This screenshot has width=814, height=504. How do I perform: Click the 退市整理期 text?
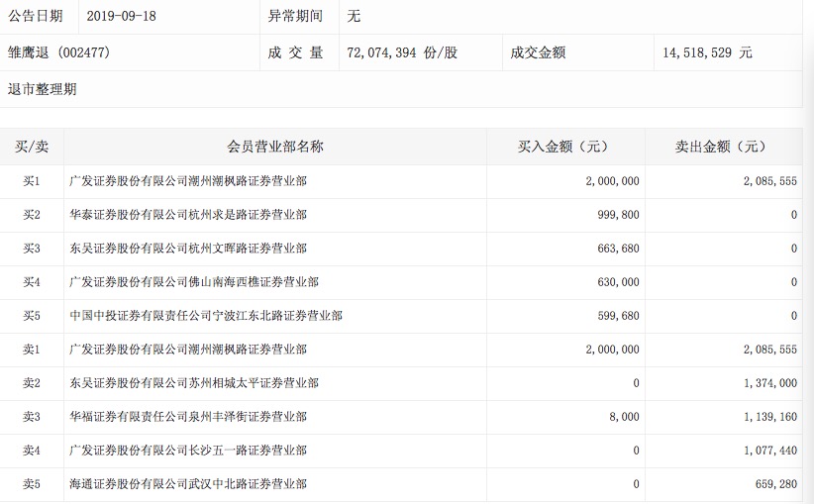[42, 89]
